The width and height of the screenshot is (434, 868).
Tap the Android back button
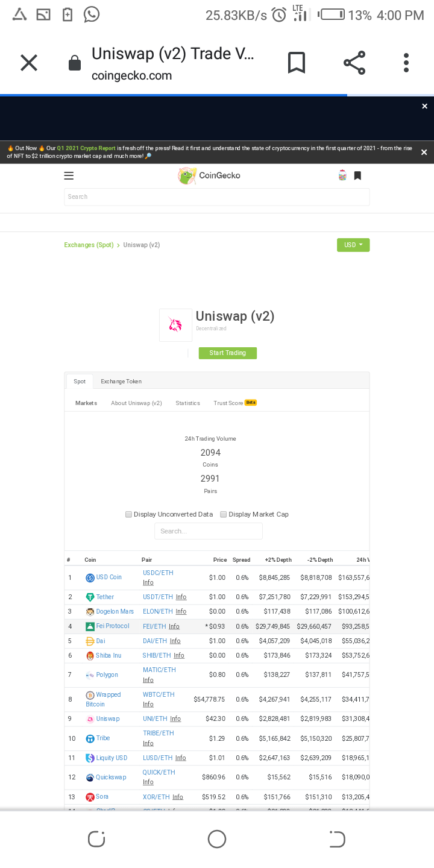click(337, 839)
